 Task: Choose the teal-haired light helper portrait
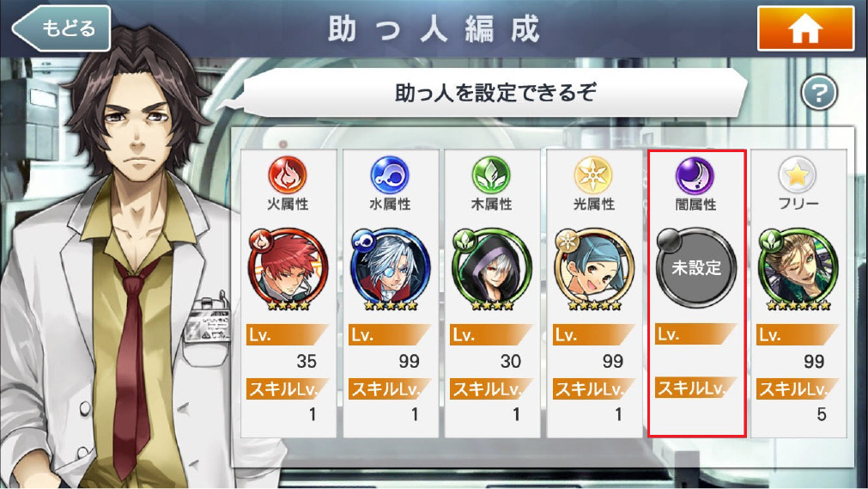(593, 269)
